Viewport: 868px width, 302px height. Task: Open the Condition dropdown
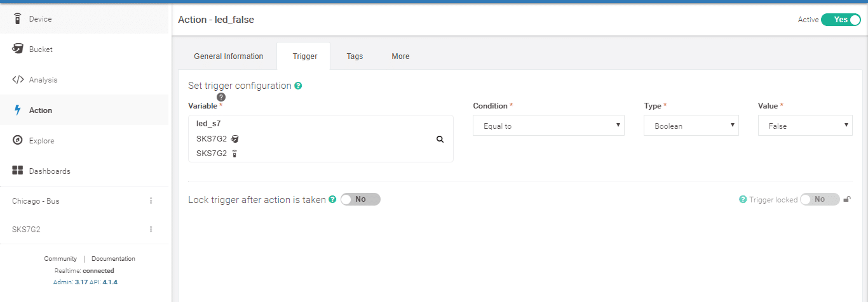[548, 126]
